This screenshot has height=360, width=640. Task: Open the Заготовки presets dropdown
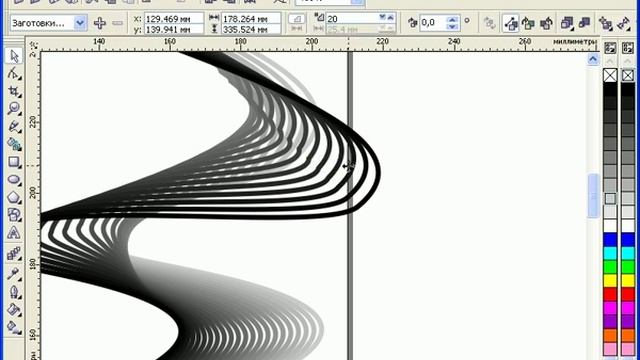point(80,23)
